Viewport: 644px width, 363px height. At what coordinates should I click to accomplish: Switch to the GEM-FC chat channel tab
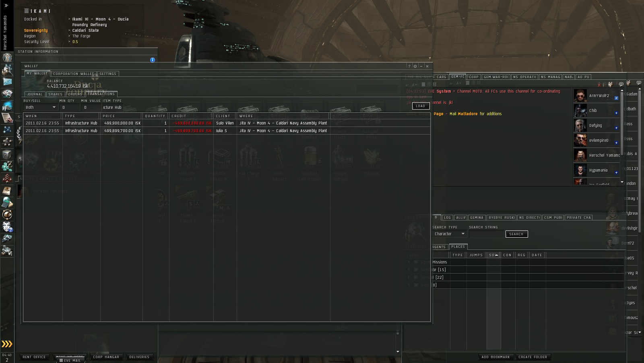click(458, 77)
